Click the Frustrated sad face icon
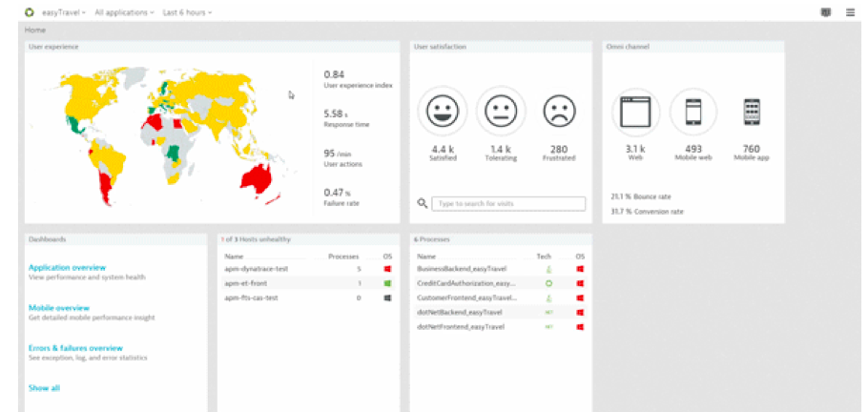The width and height of the screenshot is (868, 412). (x=558, y=112)
